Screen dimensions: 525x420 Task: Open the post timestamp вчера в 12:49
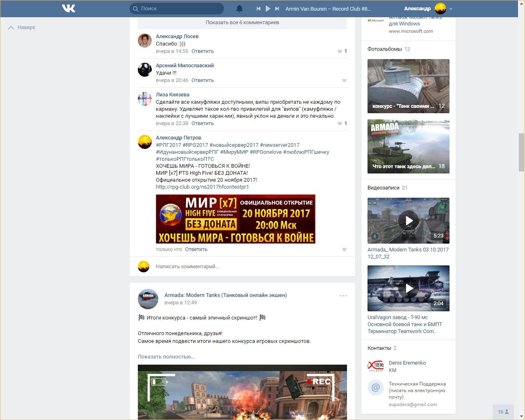point(180,303)
